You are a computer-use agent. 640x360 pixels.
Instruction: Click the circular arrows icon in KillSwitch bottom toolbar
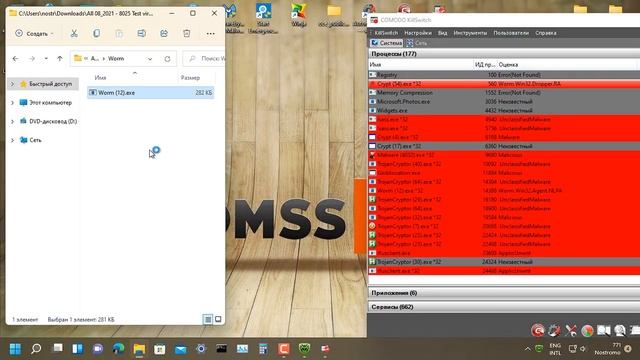point(554,330)
